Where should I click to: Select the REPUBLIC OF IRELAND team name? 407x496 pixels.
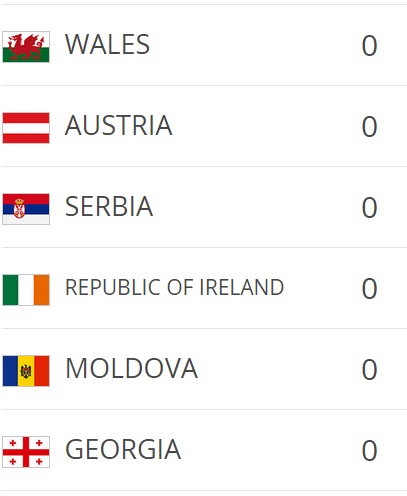174,287
